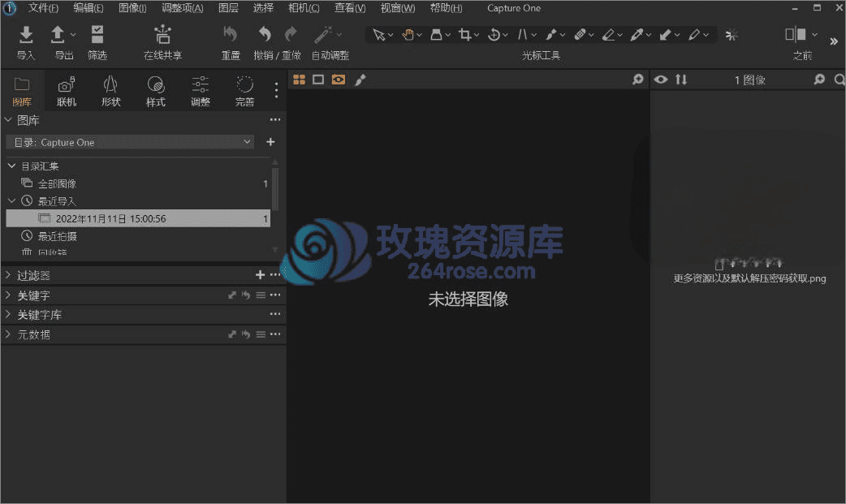This screenshot has width=846, height=504.
Task: Select the Eraser mask tool
Action: pos(608,35)
